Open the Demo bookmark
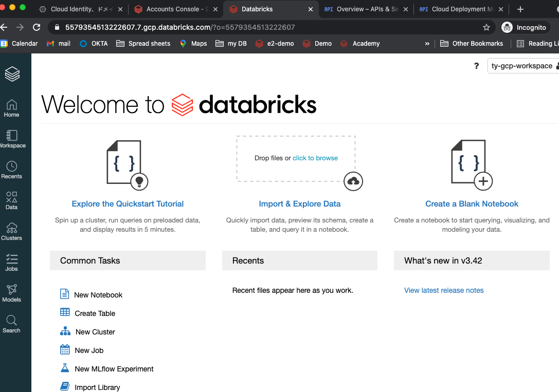The image size is (559, 392). pyautogui.click(x=317, y=44)
